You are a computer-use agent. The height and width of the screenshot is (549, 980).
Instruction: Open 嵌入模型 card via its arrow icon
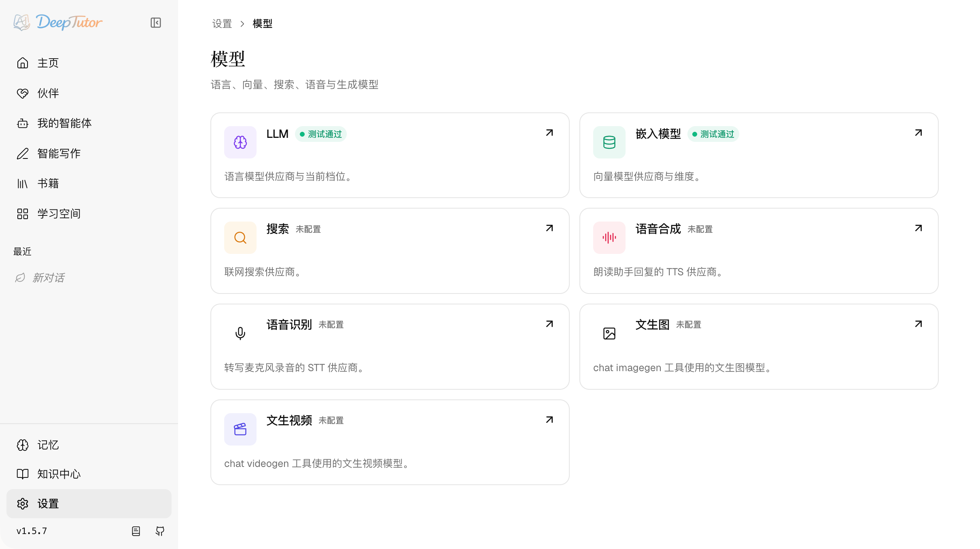pos(918,133)
